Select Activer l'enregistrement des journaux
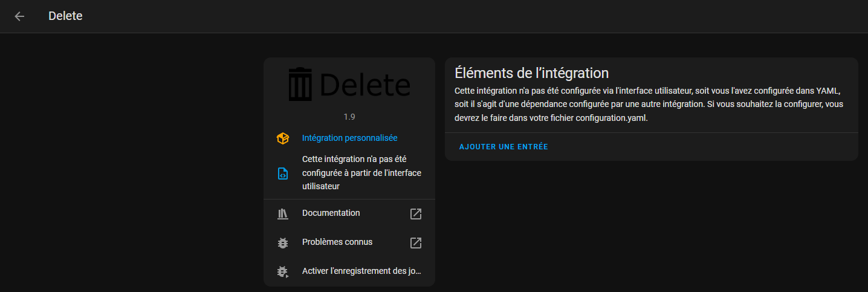 coord(349,271)
